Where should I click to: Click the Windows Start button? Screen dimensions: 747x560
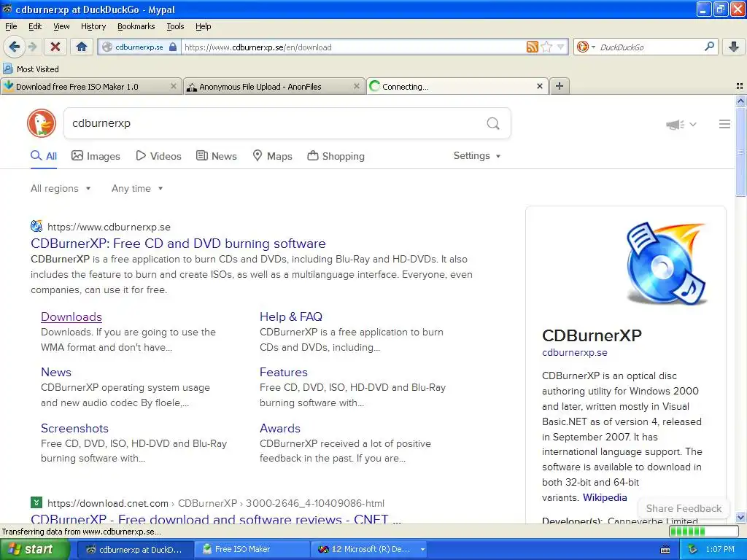pyautogui.click(x=35, y=549)
